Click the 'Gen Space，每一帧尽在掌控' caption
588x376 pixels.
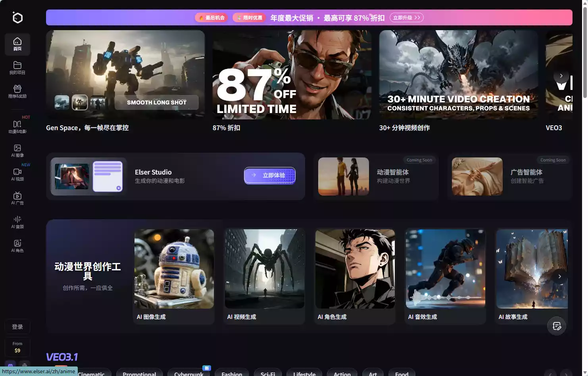87,128
